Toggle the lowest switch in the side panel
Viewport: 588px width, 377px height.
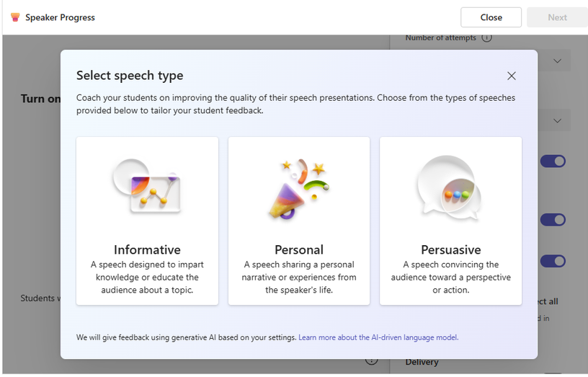[x=553, y=261]
